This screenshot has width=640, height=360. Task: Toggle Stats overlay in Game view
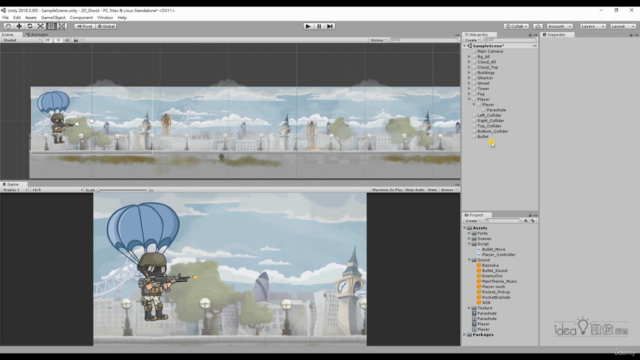432,190
